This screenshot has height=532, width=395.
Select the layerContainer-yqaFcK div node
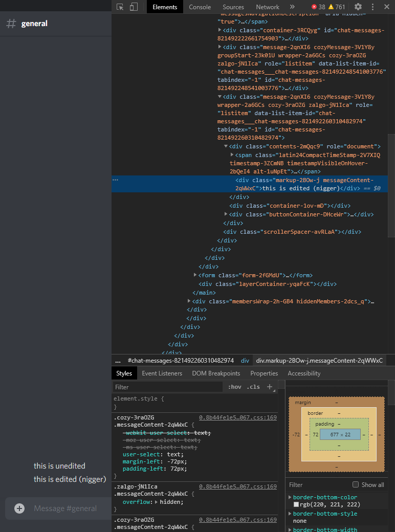(268, 283)
